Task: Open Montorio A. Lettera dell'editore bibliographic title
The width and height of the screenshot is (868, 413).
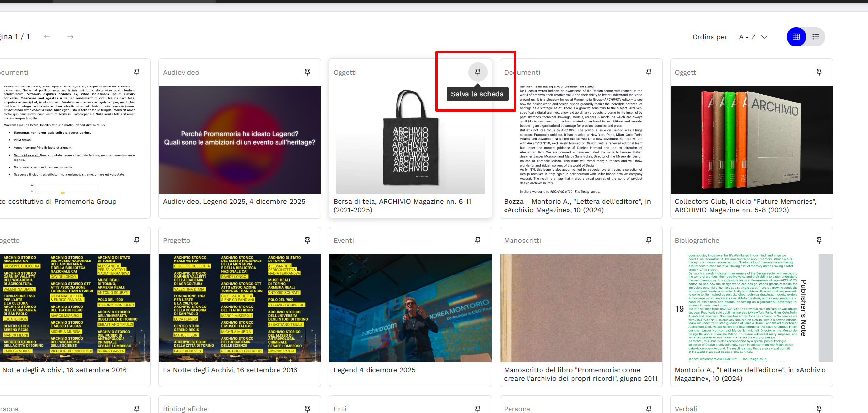Action: pos(750,374)
